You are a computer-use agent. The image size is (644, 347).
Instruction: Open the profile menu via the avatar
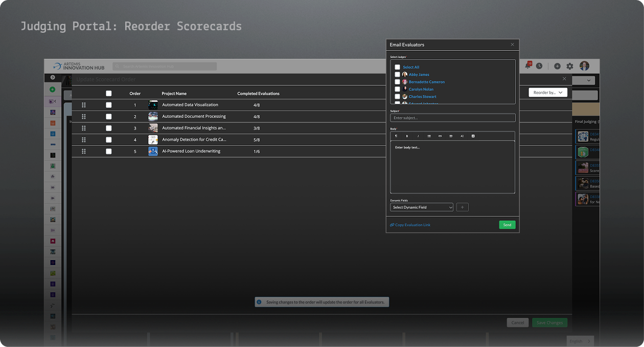point(584,66)
